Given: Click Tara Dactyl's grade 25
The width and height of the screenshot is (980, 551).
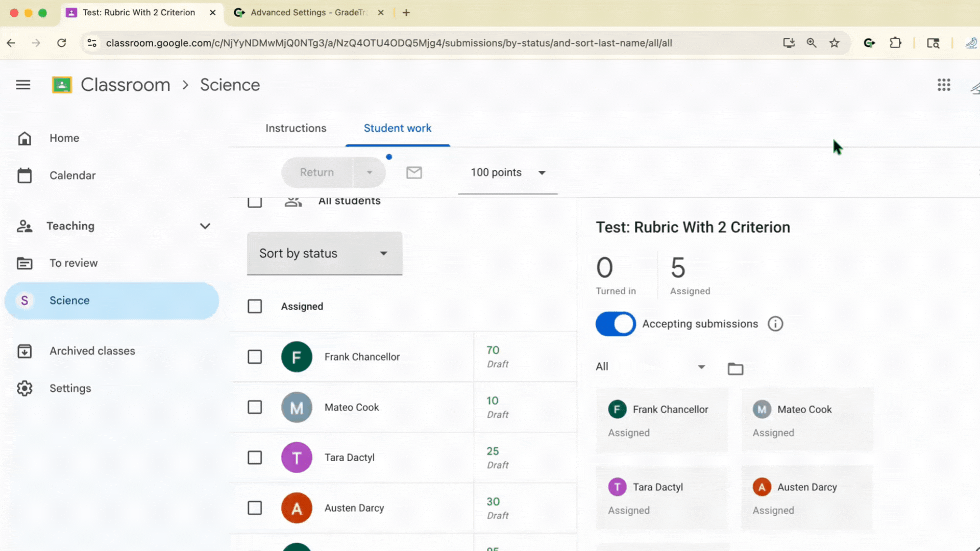Looking at the screenshot, I should [x=493, y=451].
